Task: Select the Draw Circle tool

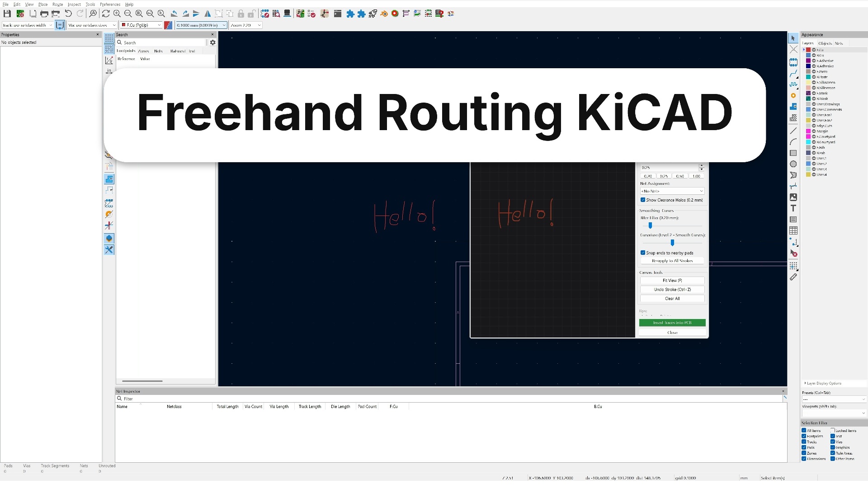Action: [x=793, y=164]
